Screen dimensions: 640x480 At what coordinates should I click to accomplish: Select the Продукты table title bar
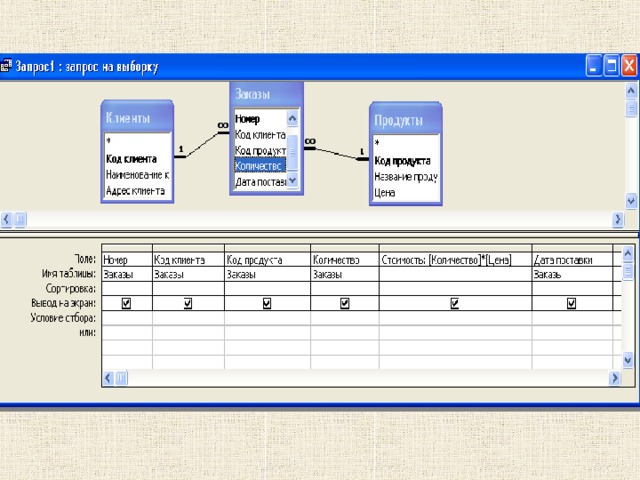pyautogui.click(x=406, y=120)
